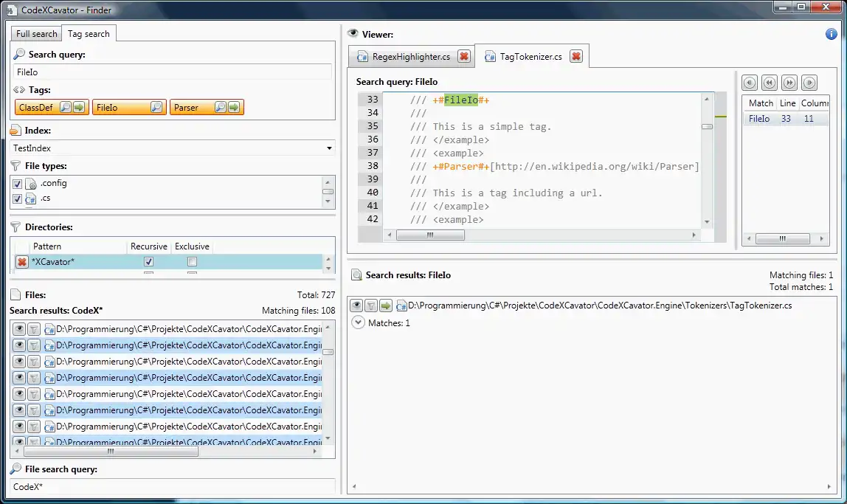This screenshot has height=504, width=847.
Task: Select the TagTokenizer.cs viewer tab
Action: [530, 57]
